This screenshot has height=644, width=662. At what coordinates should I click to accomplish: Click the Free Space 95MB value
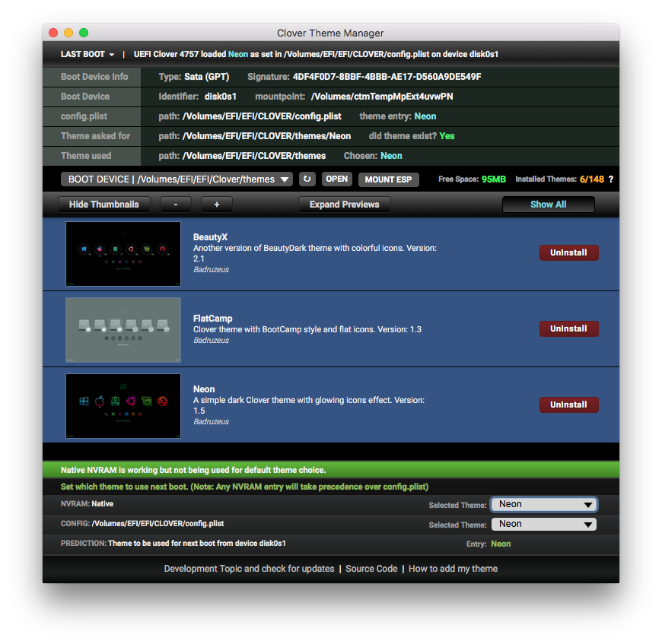(494, 179)
